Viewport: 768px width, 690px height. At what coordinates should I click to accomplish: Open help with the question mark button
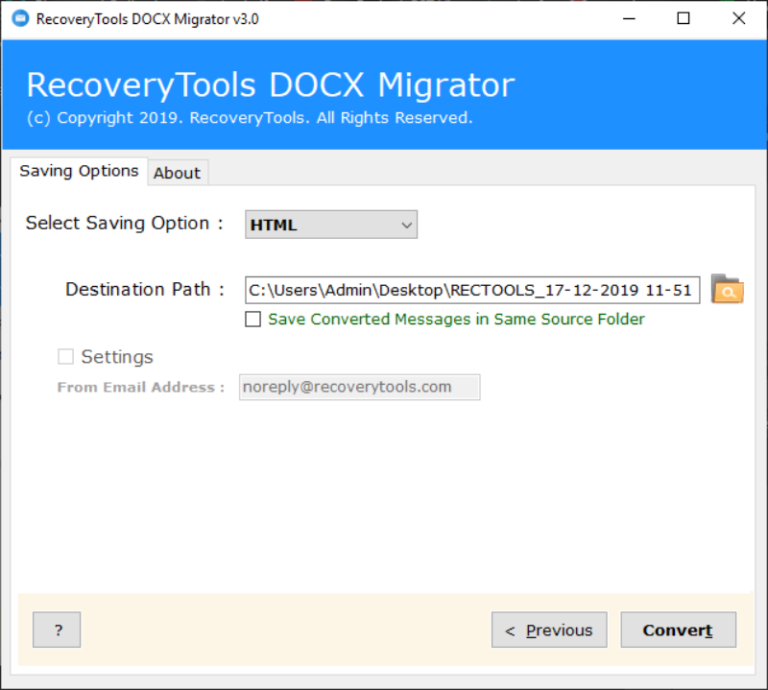pyautogui.click(x=57, y=630)
